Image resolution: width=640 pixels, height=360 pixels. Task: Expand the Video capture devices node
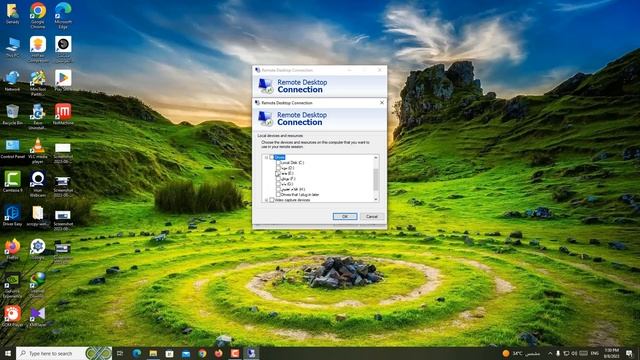click(266, 200)
